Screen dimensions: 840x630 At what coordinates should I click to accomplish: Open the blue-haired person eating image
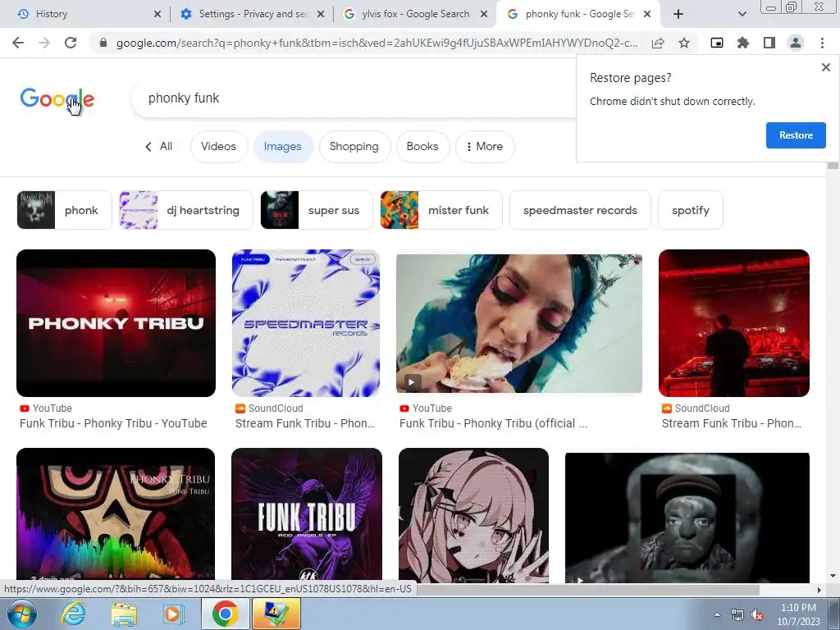click(x=519, y=323)
